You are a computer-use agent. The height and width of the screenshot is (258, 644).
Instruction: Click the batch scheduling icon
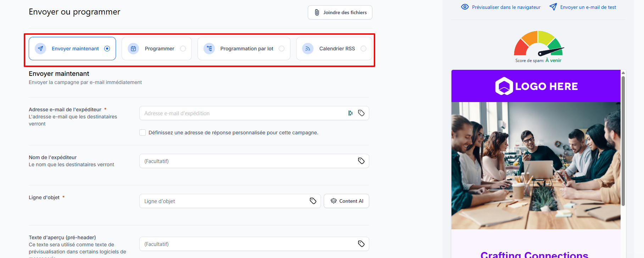(x=209, y=49)
